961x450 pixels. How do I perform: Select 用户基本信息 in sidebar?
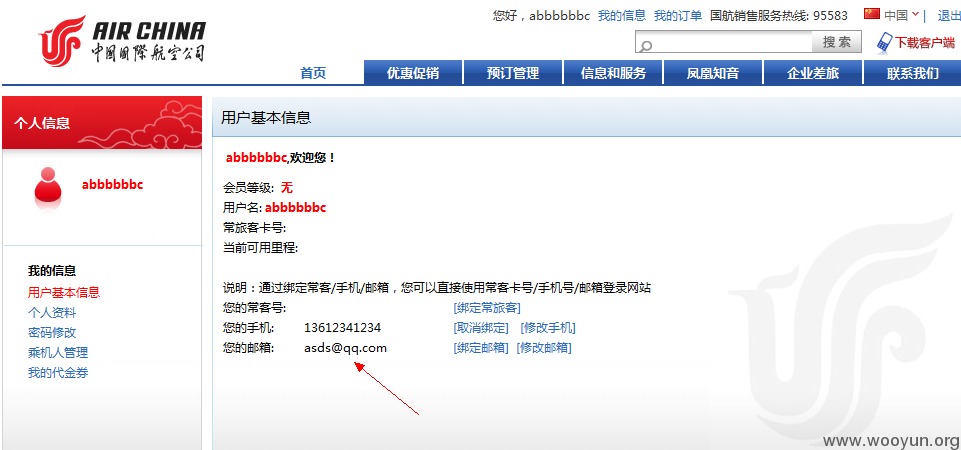point(64,292)
